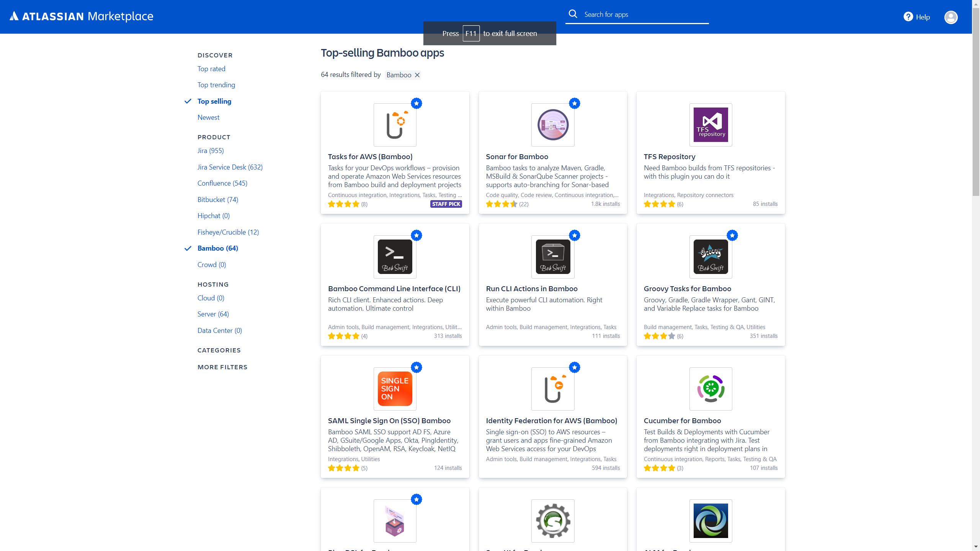This screenshot has height=551, width=980.
Task: Open Help via the question mark icon
Action: coord(908,17)
